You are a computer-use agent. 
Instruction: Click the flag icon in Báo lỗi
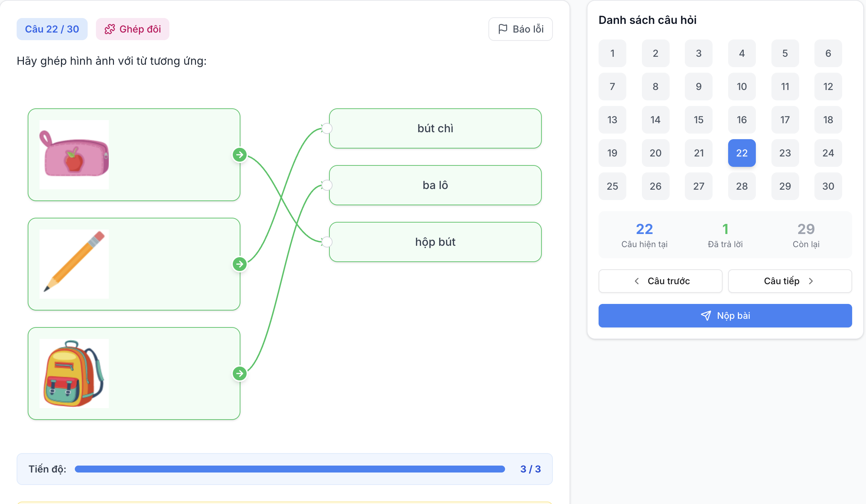503,29
